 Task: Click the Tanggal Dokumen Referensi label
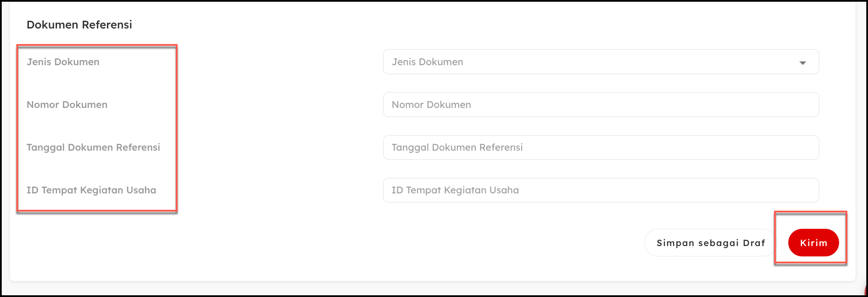pos(93,147)
